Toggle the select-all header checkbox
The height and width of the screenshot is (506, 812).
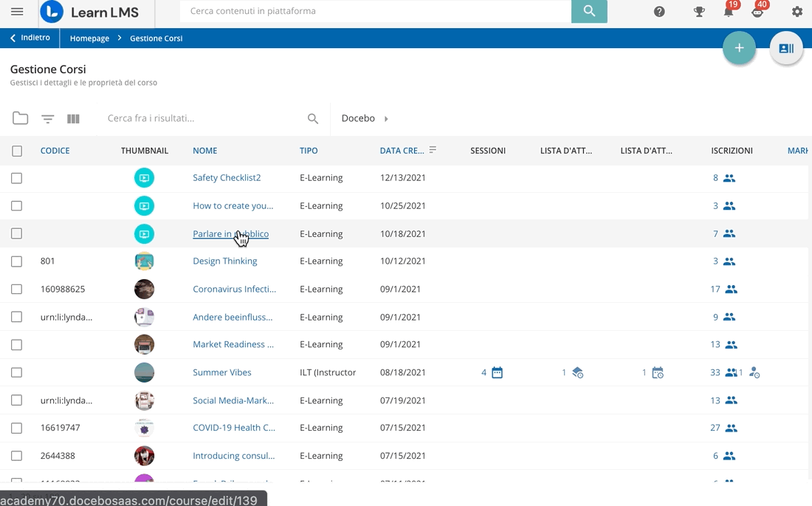[17, 151]
